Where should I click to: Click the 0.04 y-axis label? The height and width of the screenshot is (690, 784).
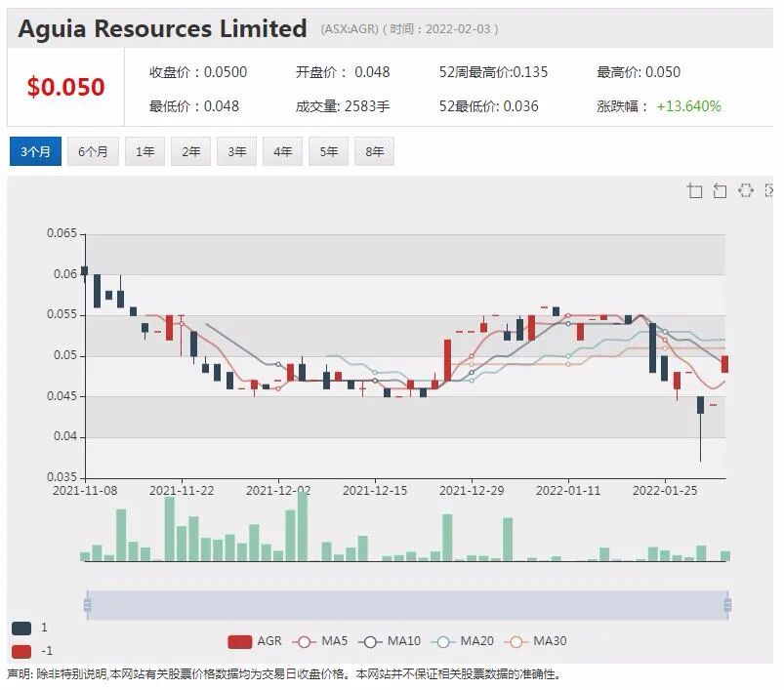pos(65,436)
